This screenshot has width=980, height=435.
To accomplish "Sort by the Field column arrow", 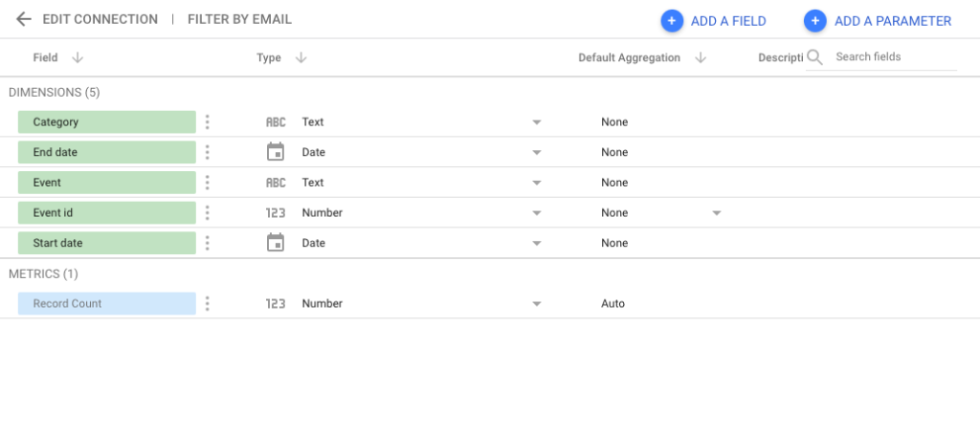I will tap(78, 57).
